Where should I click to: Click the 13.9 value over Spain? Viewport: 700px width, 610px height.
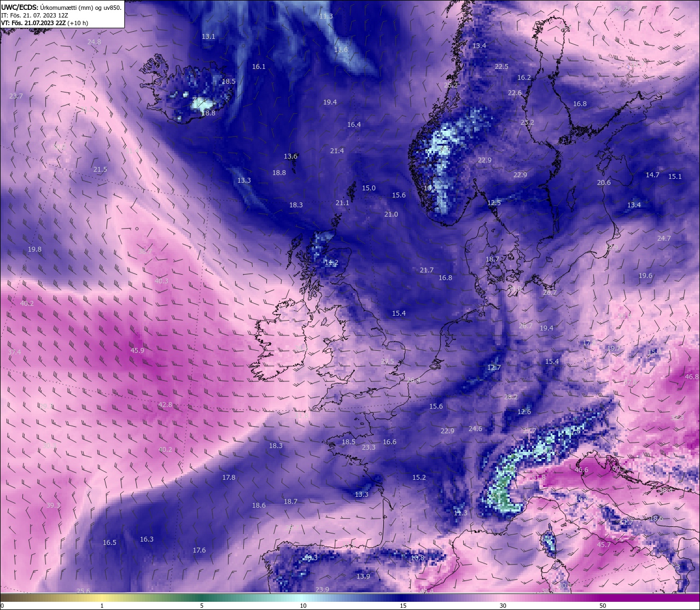pyautogui.click(x=363, y=577)
